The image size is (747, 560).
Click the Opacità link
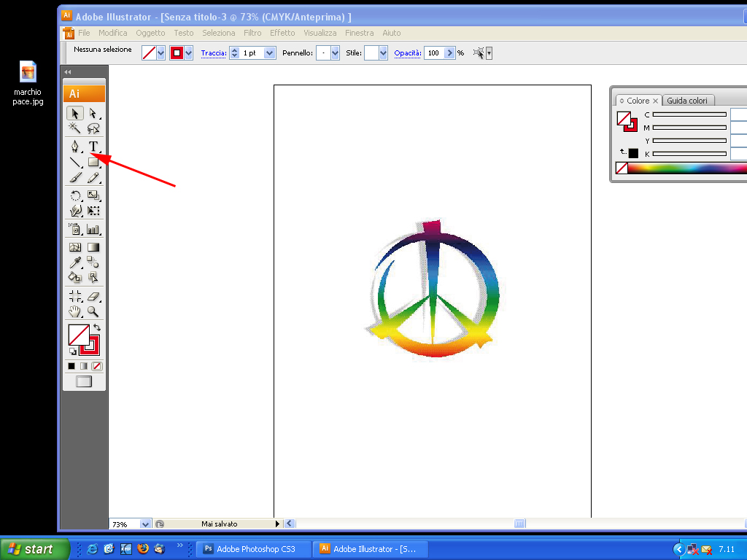(407, 52)
